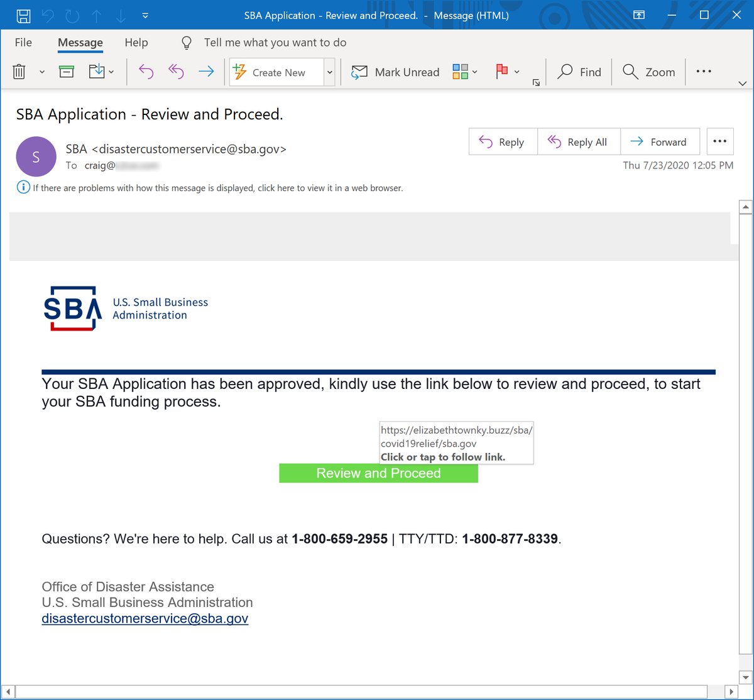Screen dimensions: 754x700
Task: Show more commands with the ellipsis icon
Action: point(703,72)
